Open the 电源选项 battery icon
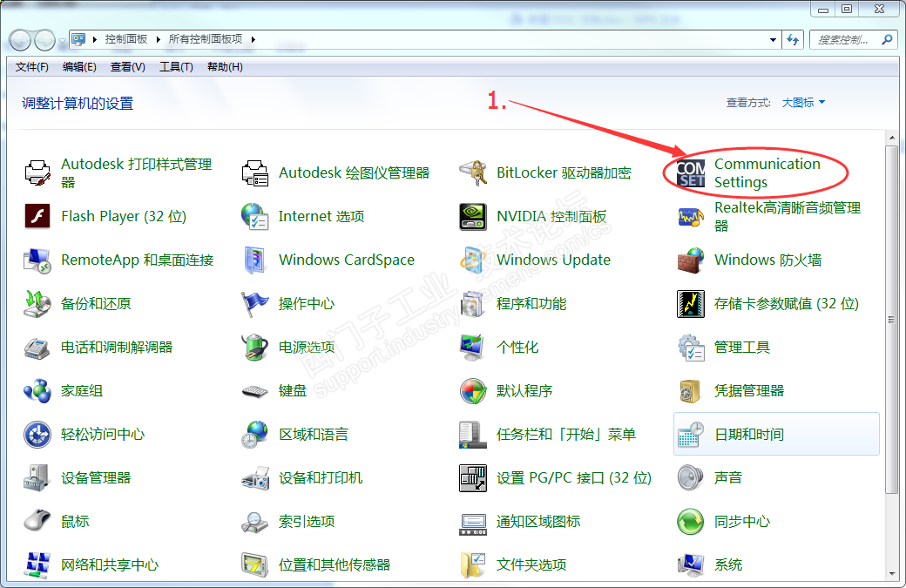The width and height of the screenshot is (906, 588). click(x=254, y=348)
